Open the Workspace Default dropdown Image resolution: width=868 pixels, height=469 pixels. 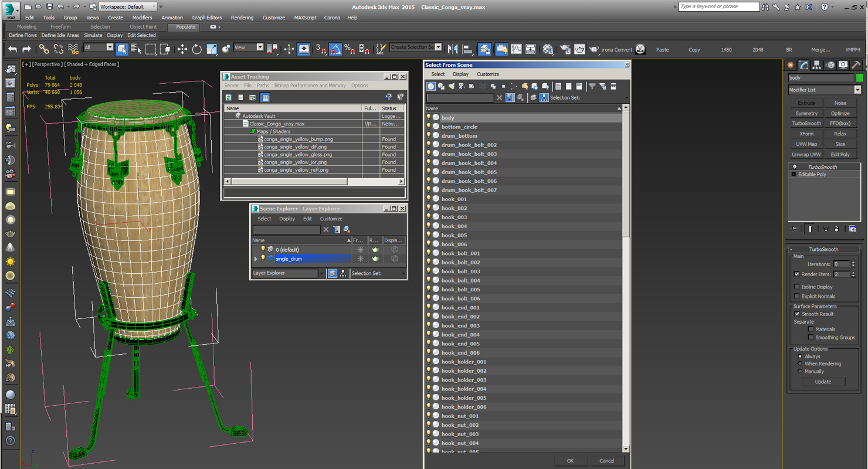[127, 6]
